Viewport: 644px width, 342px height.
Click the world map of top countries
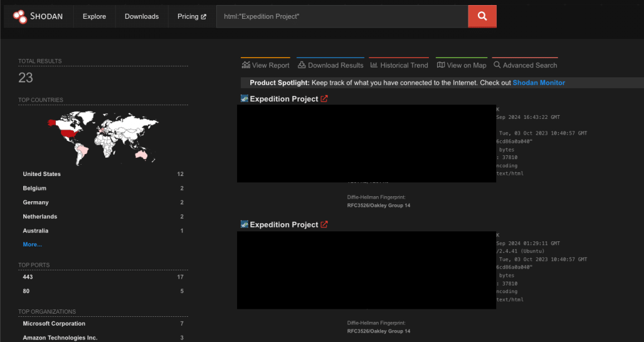tap(102, 135)
